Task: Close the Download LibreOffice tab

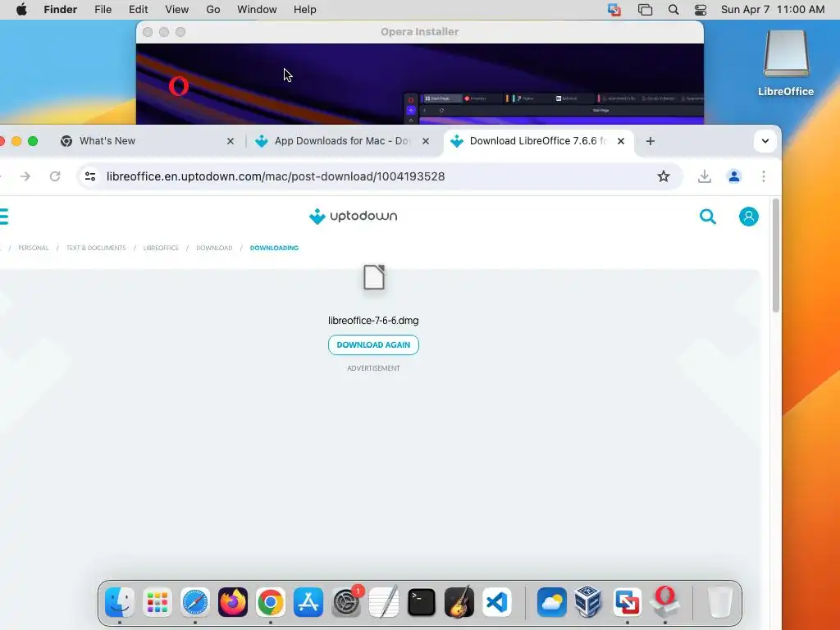Action: pos(621,141)
